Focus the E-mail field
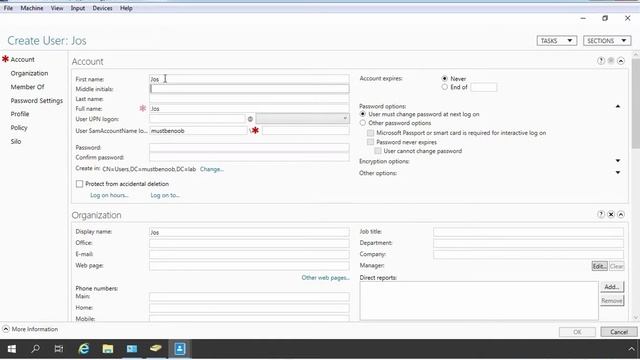 [249, 254]
